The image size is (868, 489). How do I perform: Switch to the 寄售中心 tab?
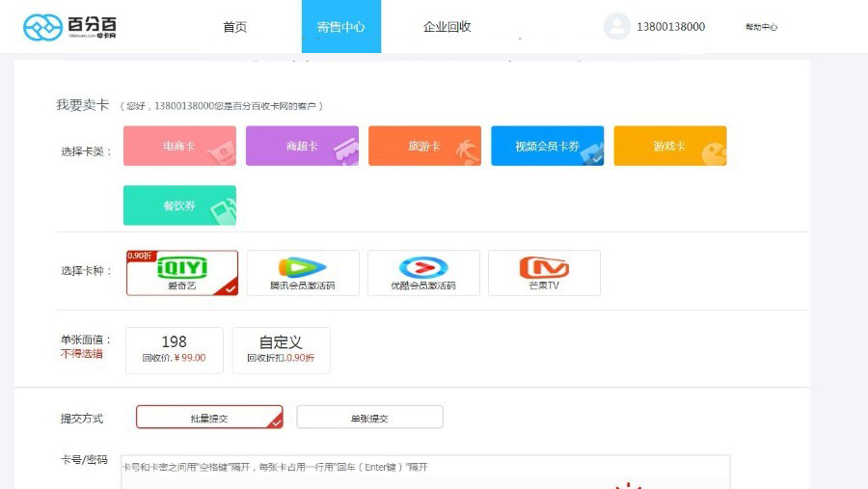[341, 27]
